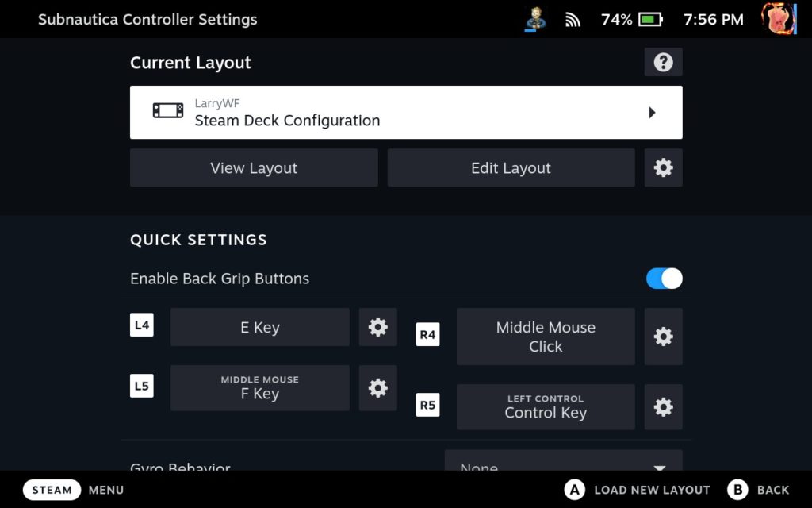This screenshot has width=812, height=508.
Task: Click the Subnautica Controller Settings title
Action: (147, 20)
